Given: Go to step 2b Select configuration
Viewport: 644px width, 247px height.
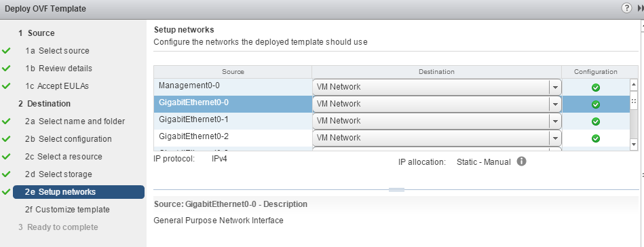Looking at the screenshot, I should click(68, 139).
